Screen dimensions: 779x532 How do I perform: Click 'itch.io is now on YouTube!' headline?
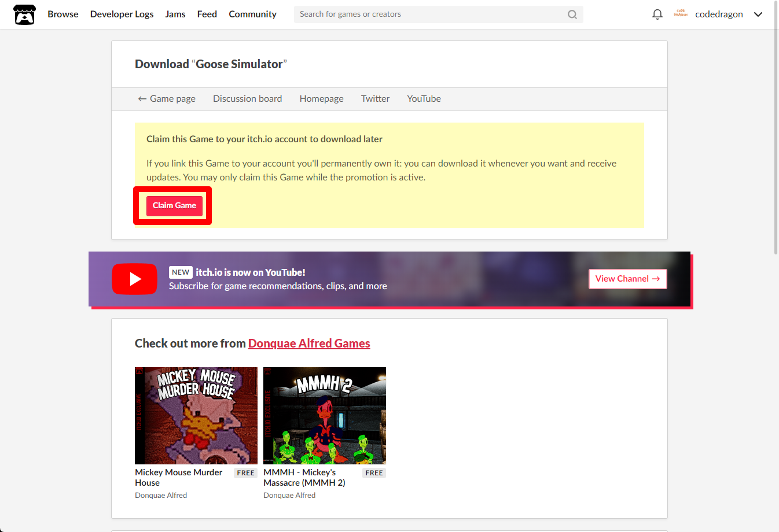251,272
